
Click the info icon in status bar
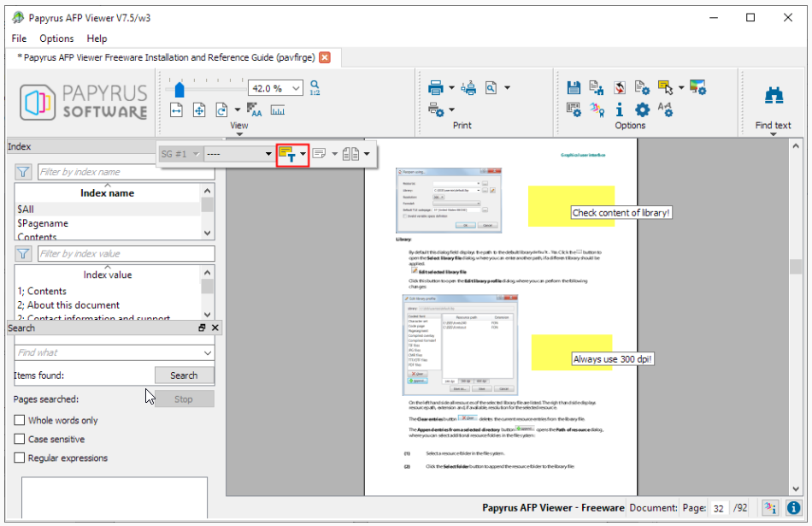click(793, 508)
